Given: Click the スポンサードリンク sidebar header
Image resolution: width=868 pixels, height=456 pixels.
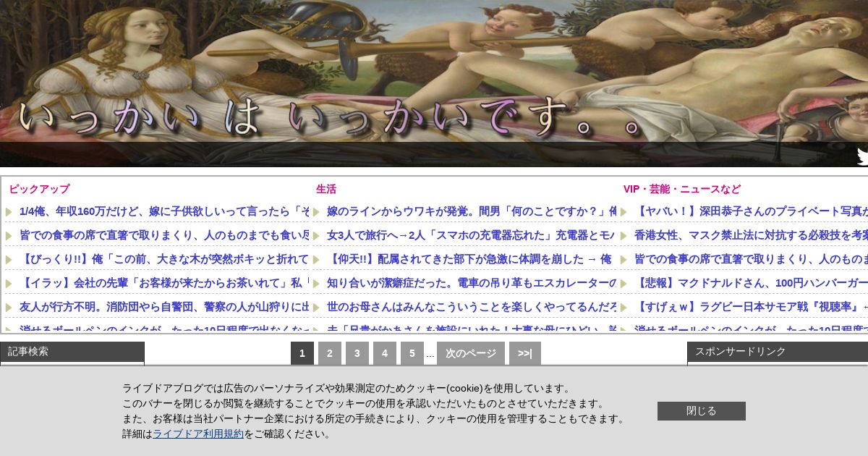Looking at the screenshot, I should click(x=778, y=352).
